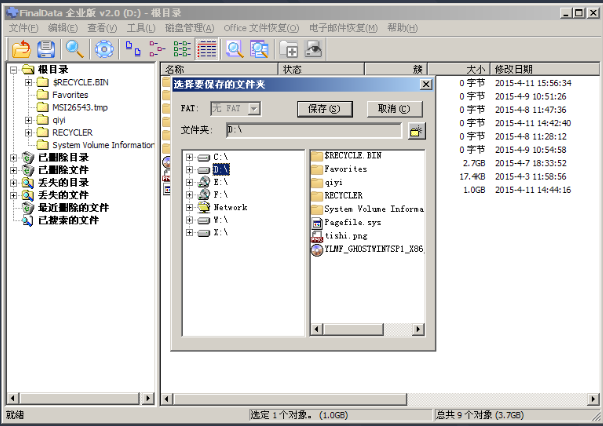Expand 已删除目录 node
Screen dimensions: 603x426
[x=13, y=158]
